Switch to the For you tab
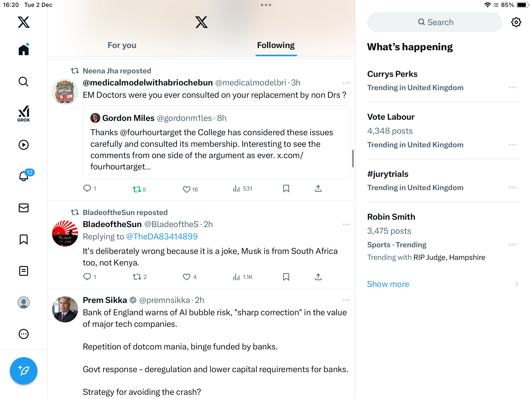 tap(122, 45)
